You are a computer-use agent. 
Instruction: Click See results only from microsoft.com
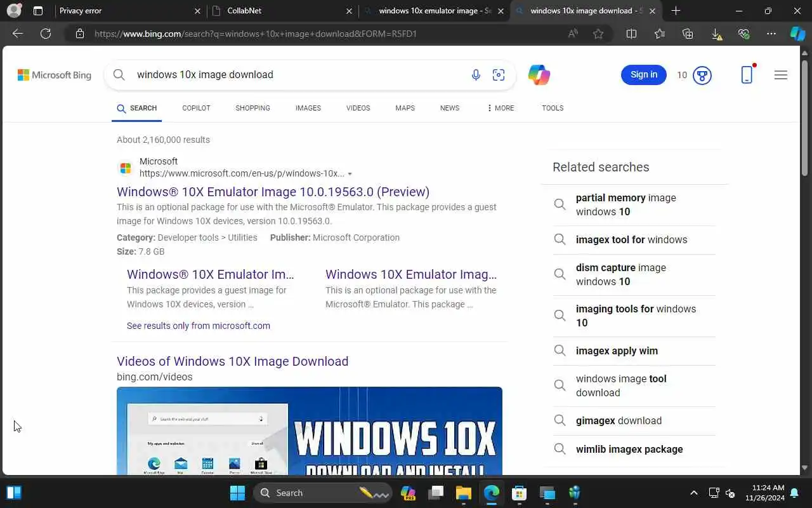[x=199, y=326]
